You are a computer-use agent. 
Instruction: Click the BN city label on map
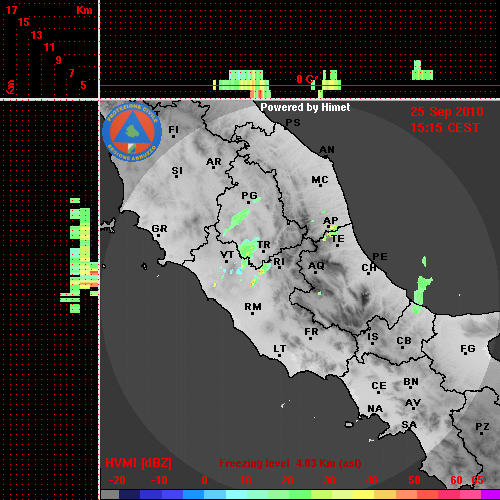[x=411, y=381]
